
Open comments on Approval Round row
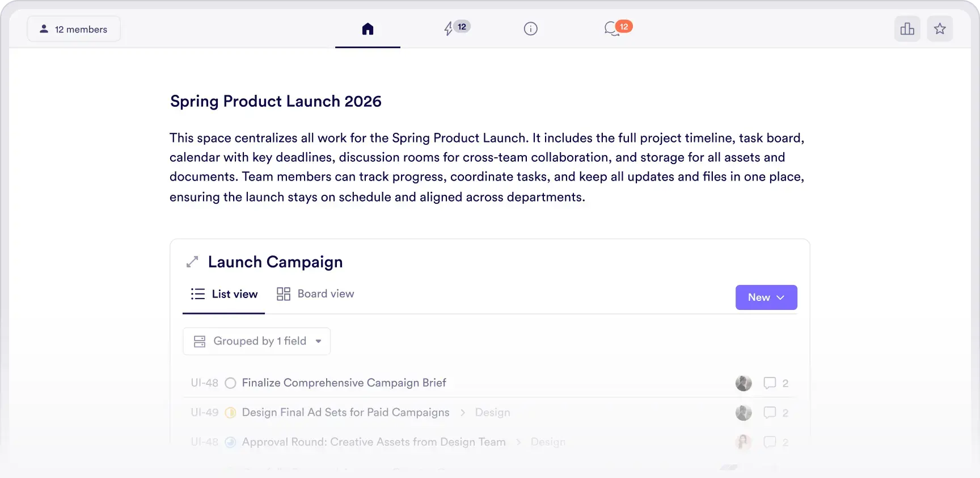tap(776, 442)
